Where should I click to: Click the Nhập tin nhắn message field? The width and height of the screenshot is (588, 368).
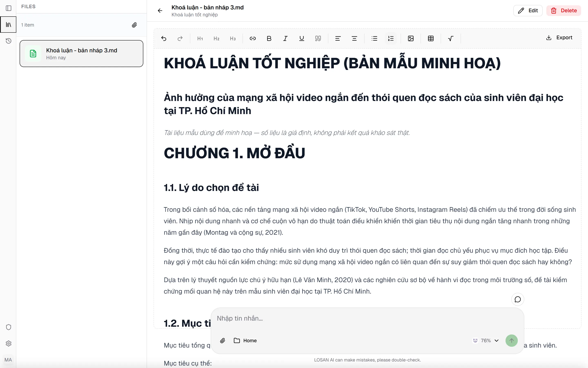coord(367,318)
